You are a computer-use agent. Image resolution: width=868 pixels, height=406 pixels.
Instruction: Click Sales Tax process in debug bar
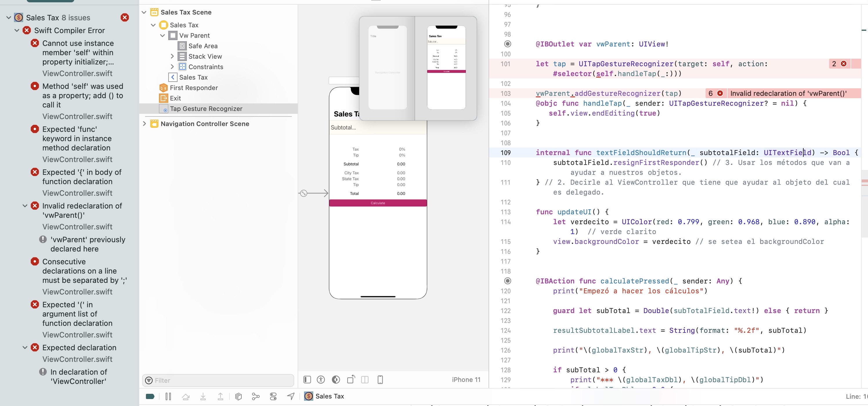[x=324, y=396]
